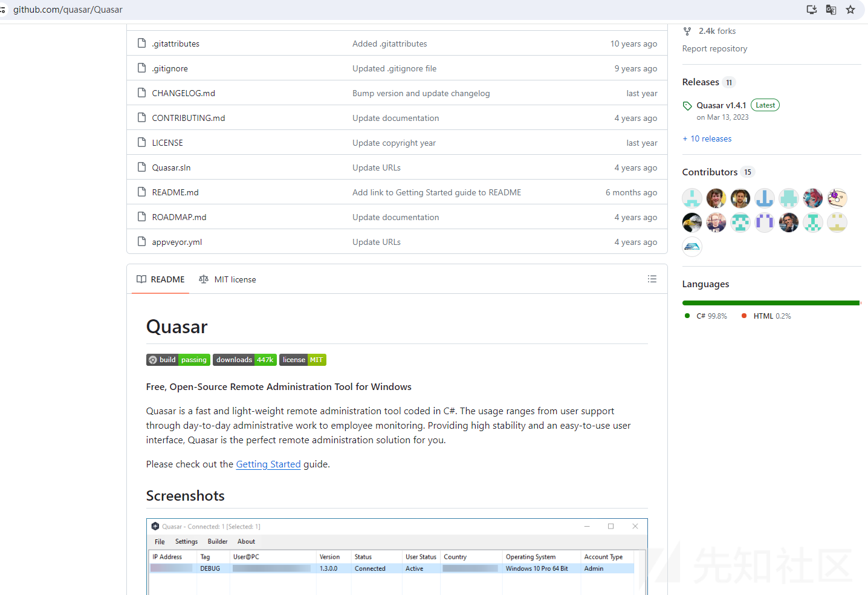Click the file icon next to README.md
The image size is (868, 595).
[x=142, y=192]
